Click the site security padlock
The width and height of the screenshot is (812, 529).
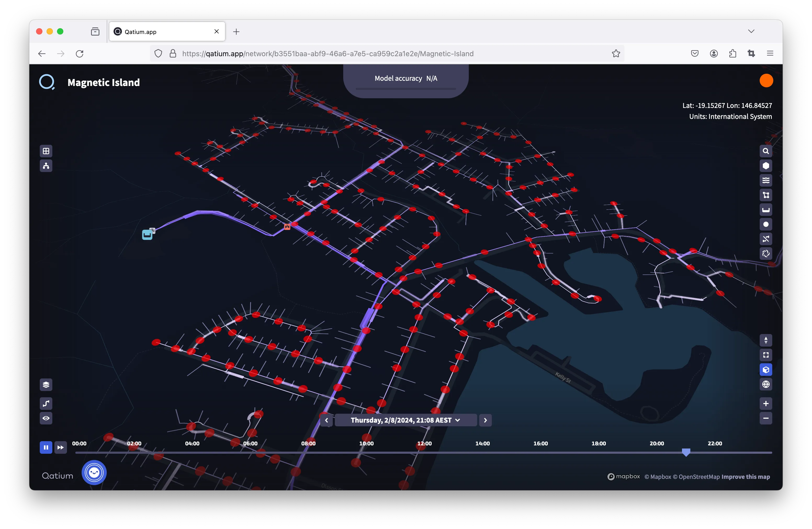click(x=173, y=54)
